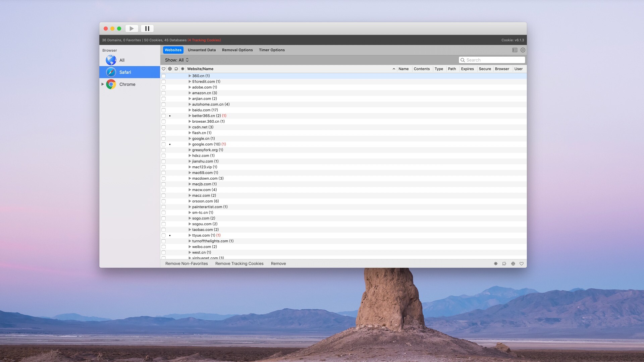The height and width of the screenshot is (362, 644).
Task: Open the list view layout icon
Action: pos(515,50)
